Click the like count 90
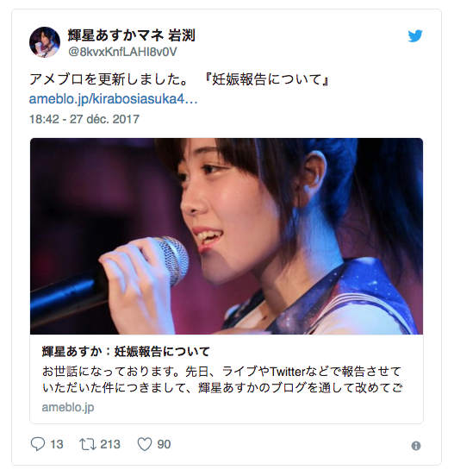 [x=164, y=444]
